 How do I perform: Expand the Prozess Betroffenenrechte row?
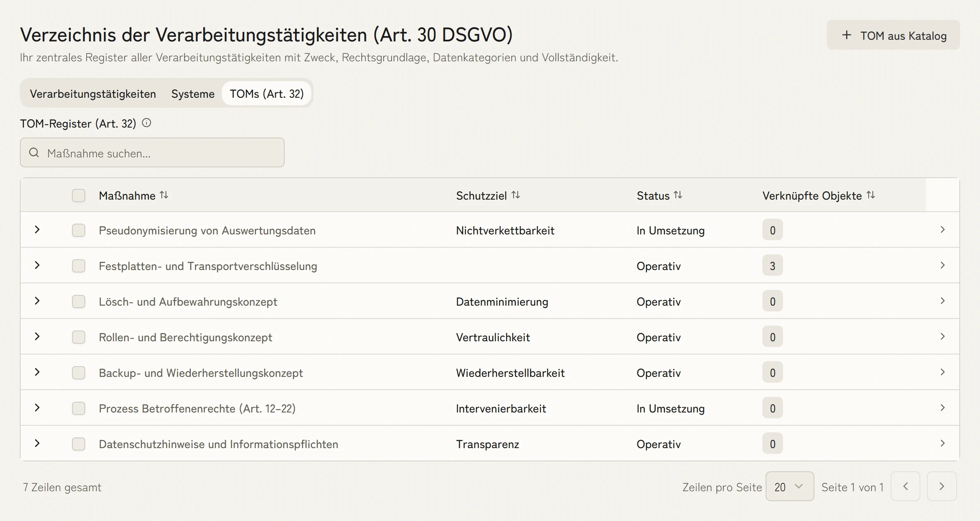click(37, 408)
